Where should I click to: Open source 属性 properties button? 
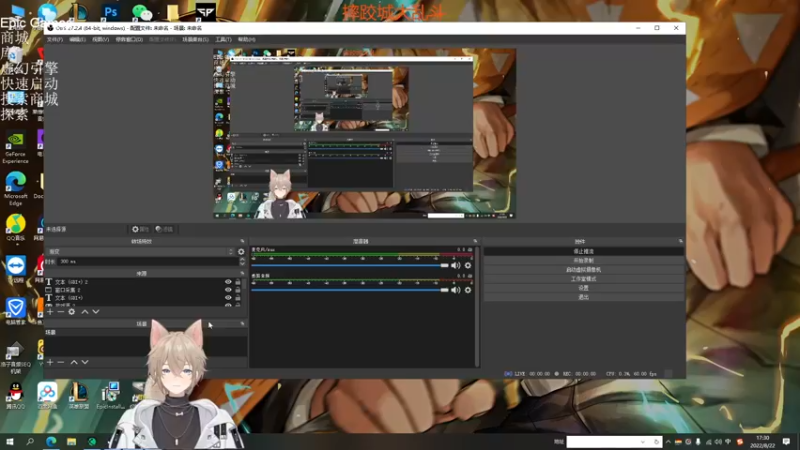[140, 229]
